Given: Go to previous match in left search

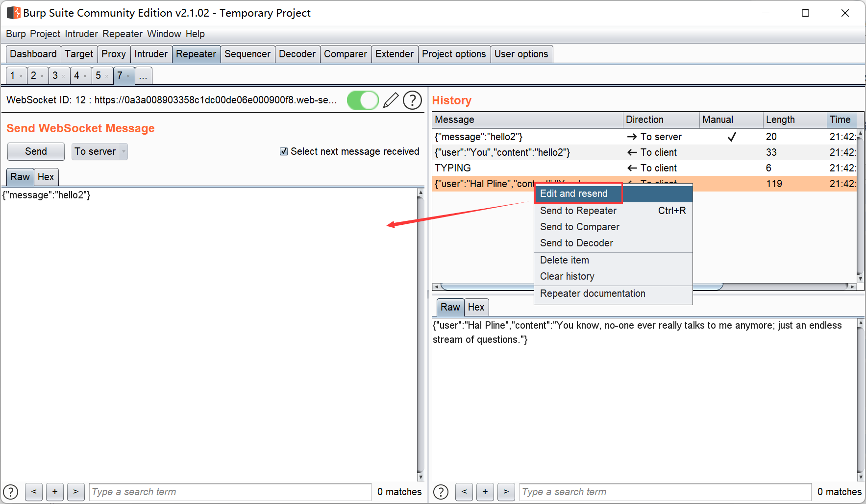Looking at the screenshot, I should [34, 492].
